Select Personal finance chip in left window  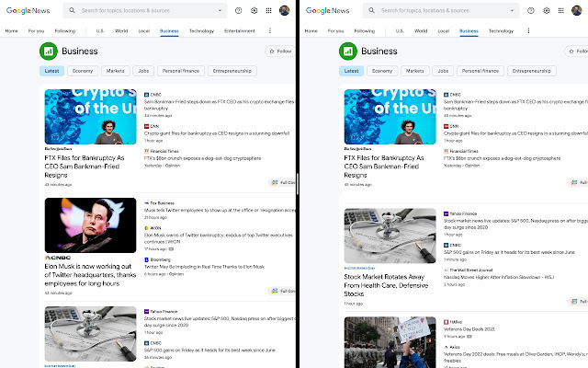pyautogui.click(x=181, y=71)
